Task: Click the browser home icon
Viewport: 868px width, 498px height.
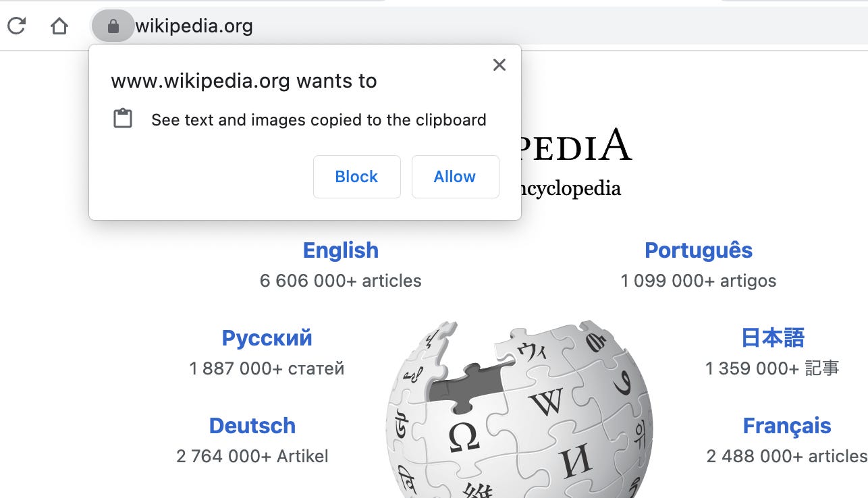Action: click(x=59, y=26)
